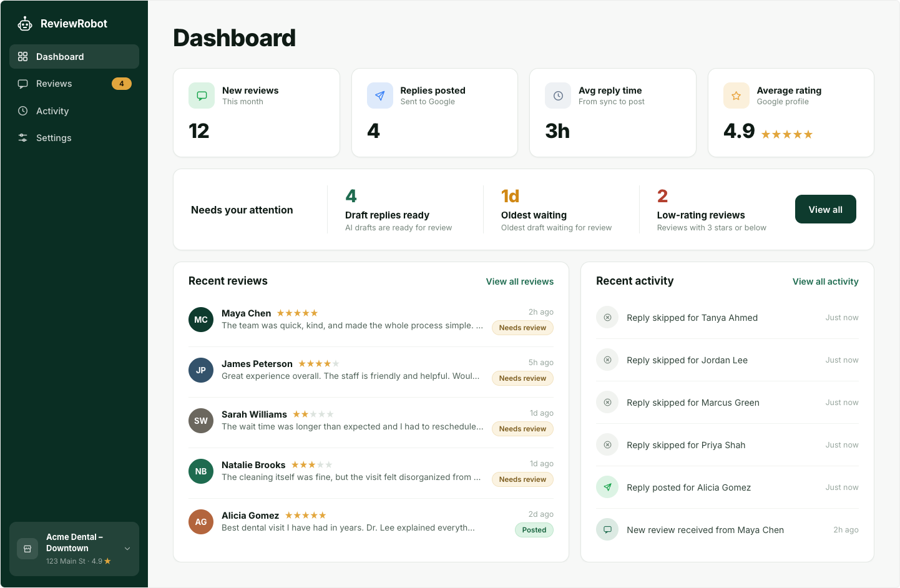Open the View all activity link
900x588 pixels.
(x=826, y=282)
